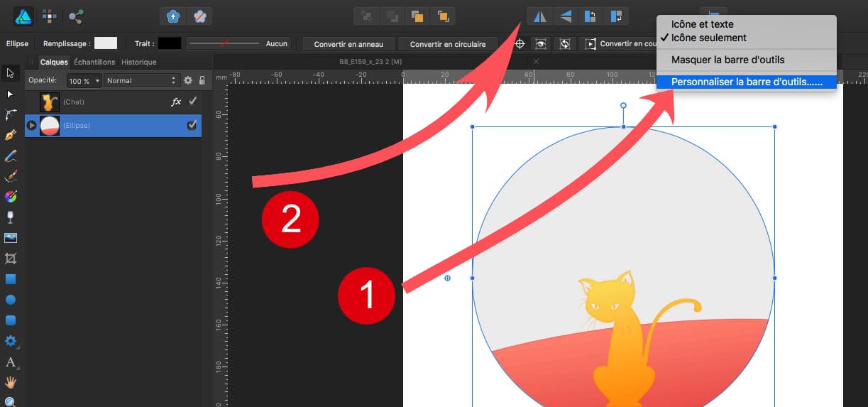Image resolution: width=868 pixels, height=407 pixels.
Task: Select the Chat layer thumbnail
Action: (x=49, y=102)
